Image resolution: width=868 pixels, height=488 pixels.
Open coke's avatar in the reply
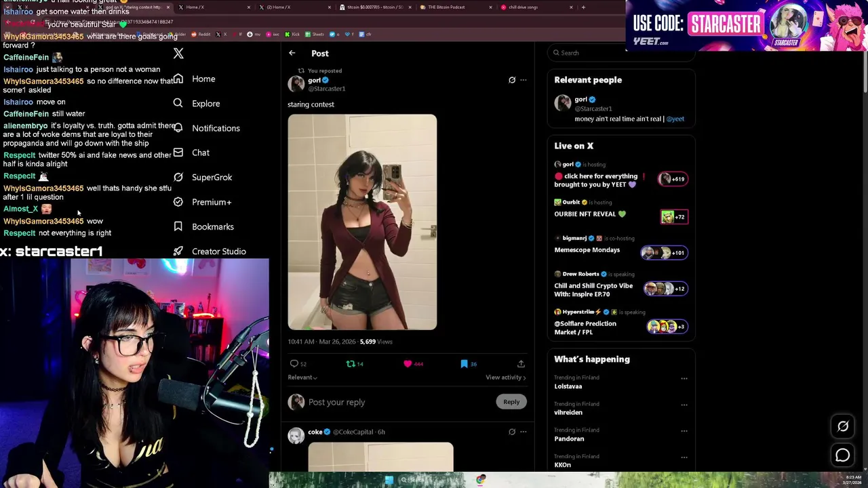click(x=296, y=435)
